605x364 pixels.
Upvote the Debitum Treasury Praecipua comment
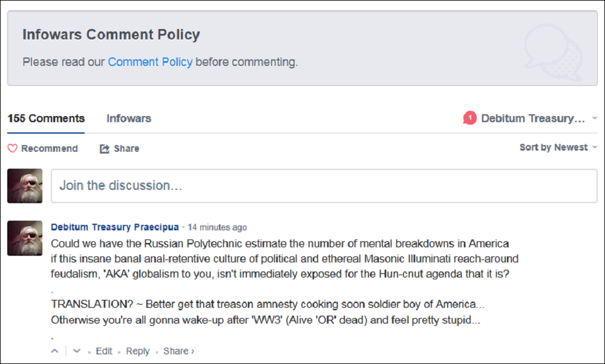(55, 351)
